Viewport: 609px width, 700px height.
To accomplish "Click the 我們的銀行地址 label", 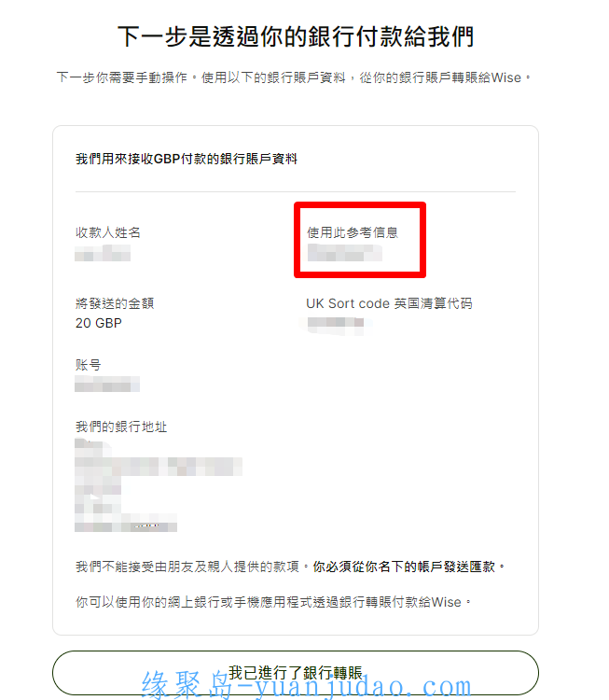I will click(121, 427).
